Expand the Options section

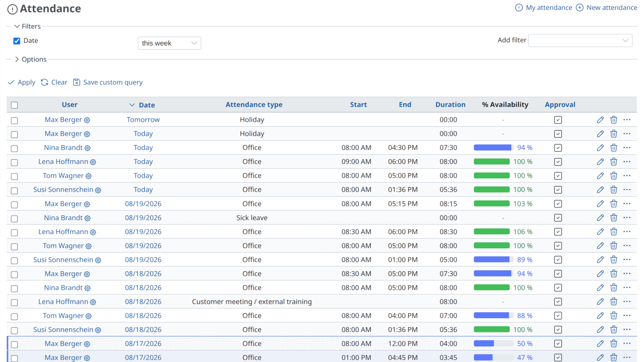tap(30, 59)
